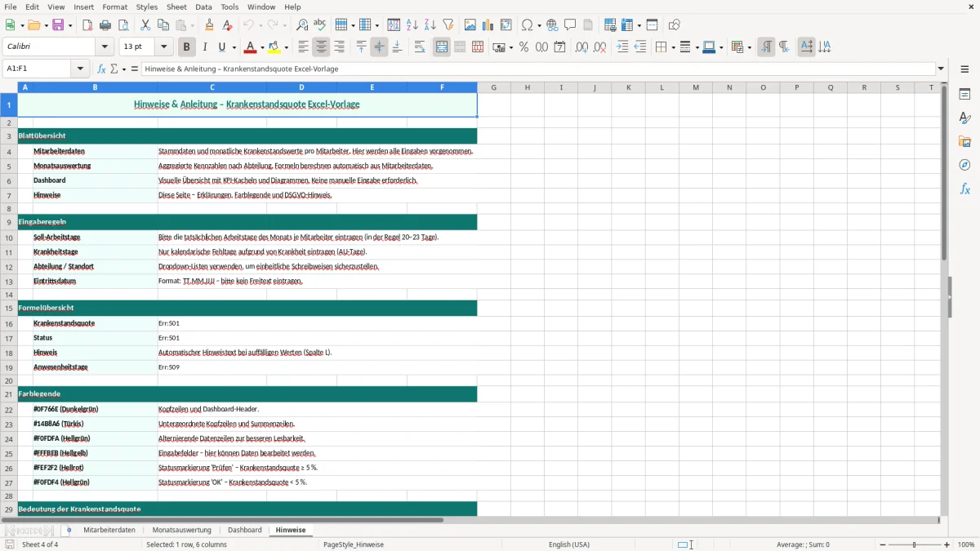Increase the indent

tap(622, 47)
